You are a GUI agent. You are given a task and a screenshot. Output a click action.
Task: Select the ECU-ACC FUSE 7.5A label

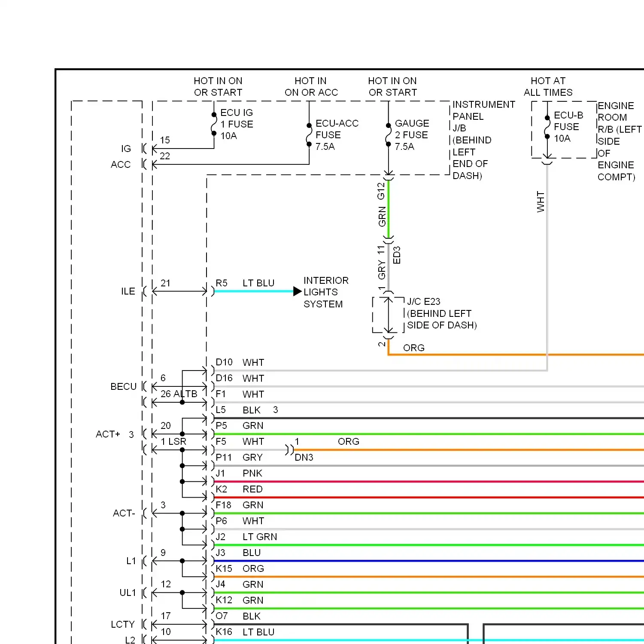pos(337,135)
